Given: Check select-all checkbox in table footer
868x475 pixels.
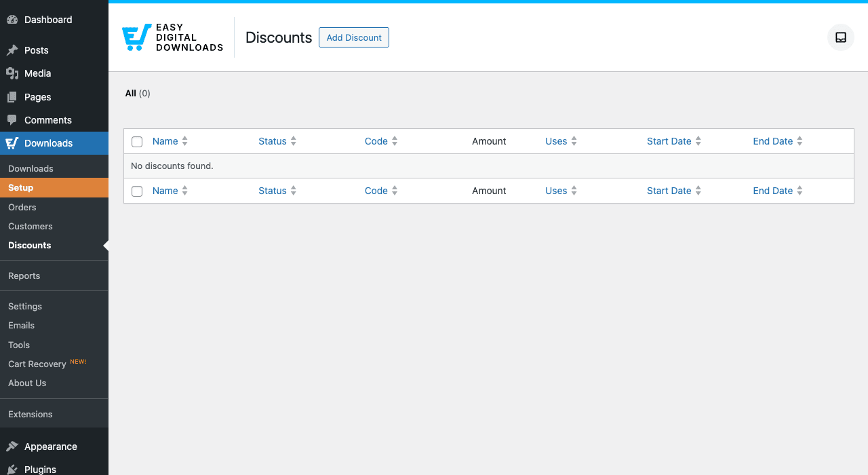Looking at the screenshot, I should coord(137,191).
